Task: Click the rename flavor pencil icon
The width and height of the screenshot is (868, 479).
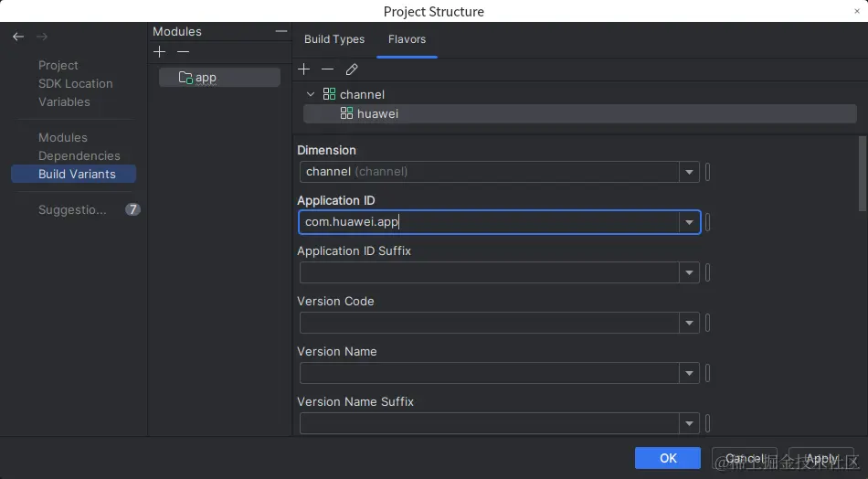Action: pyautogui.click(x=352, y=69)
